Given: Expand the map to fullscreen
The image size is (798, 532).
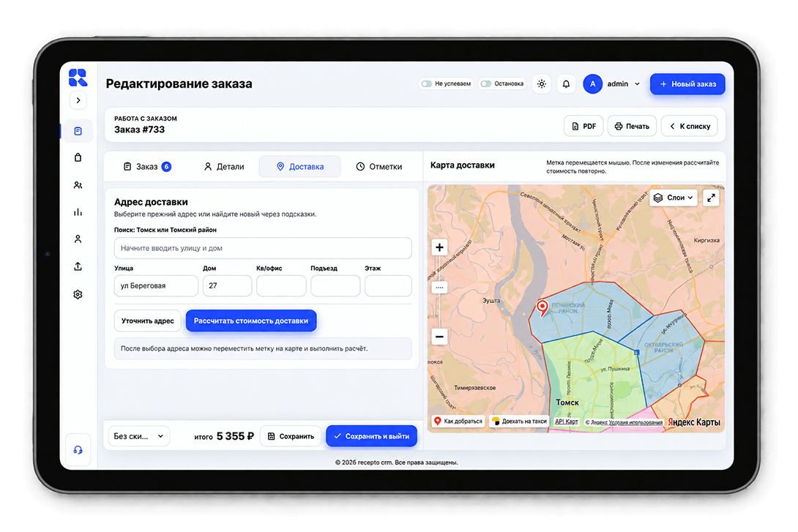Looking at the screenshot, I should [x=711, y=198].
